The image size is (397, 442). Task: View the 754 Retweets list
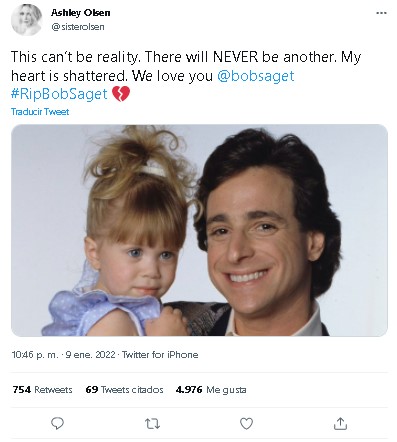click(42, 390)
